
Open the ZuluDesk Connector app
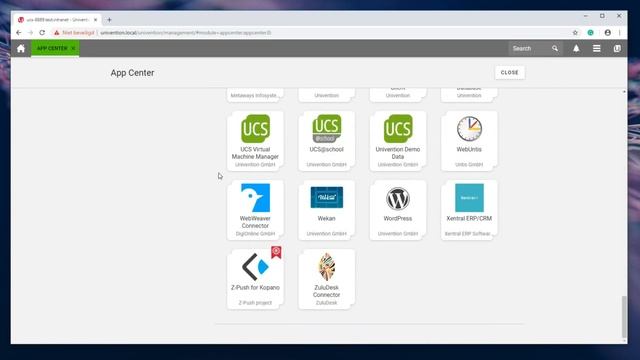(327, 279)
